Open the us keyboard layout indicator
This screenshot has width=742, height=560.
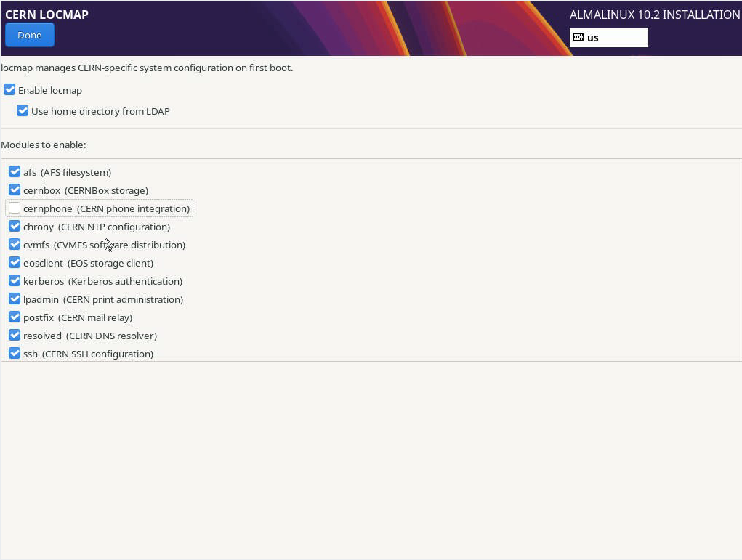(608, 37)
